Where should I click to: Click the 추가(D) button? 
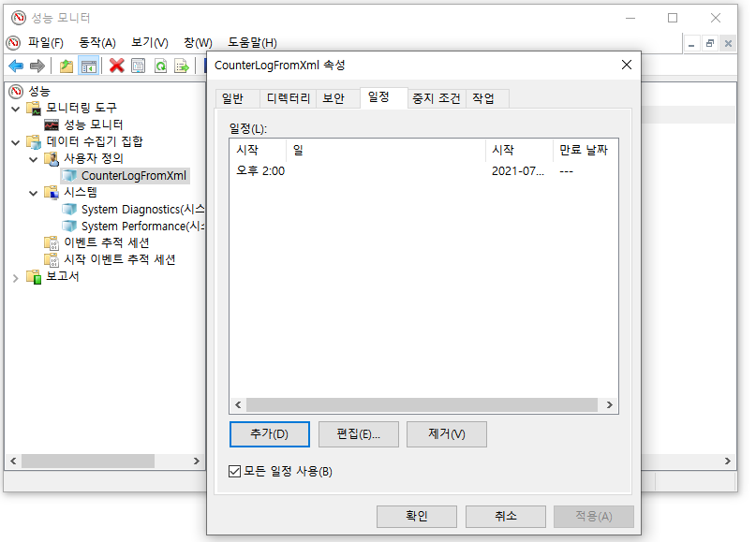[270, 434]
